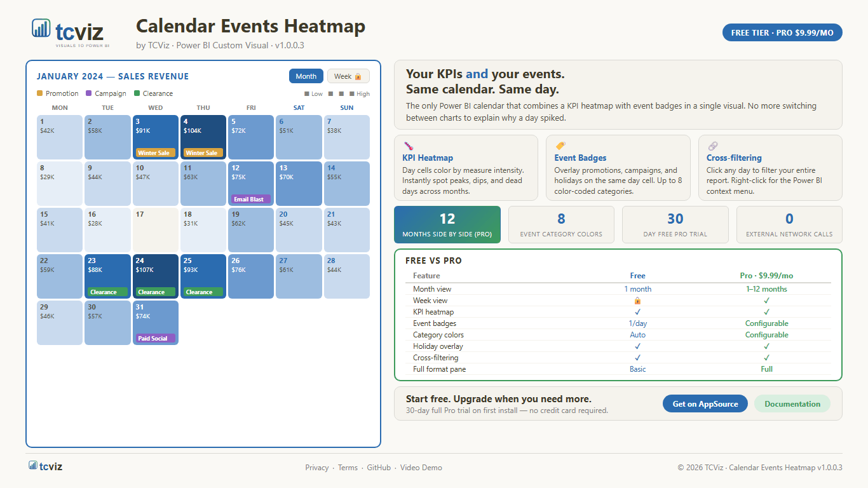Switch the calendar to locked Week view

click(348, 76)
